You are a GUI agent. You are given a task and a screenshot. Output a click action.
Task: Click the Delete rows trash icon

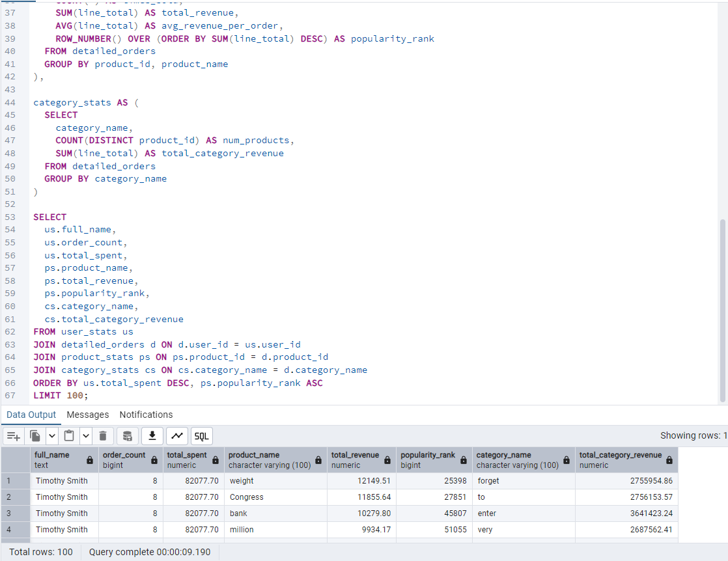pyautogui.click(x=104, y=436)
